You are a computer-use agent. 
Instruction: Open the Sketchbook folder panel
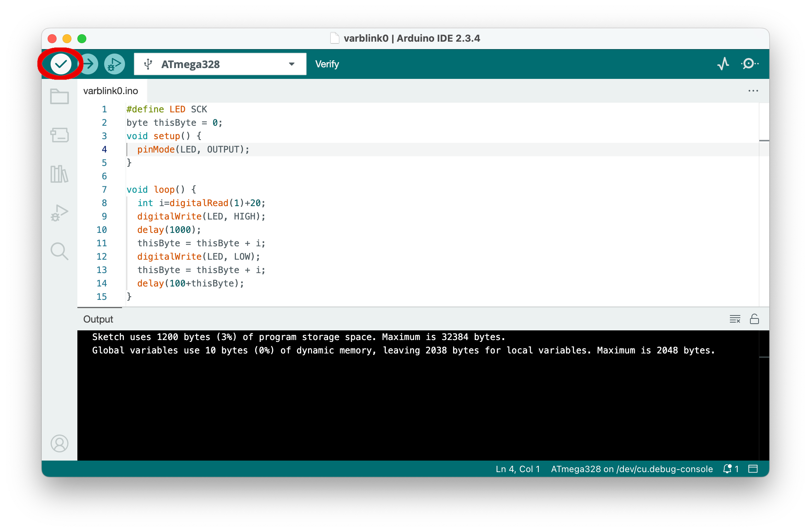pos(60,96)
